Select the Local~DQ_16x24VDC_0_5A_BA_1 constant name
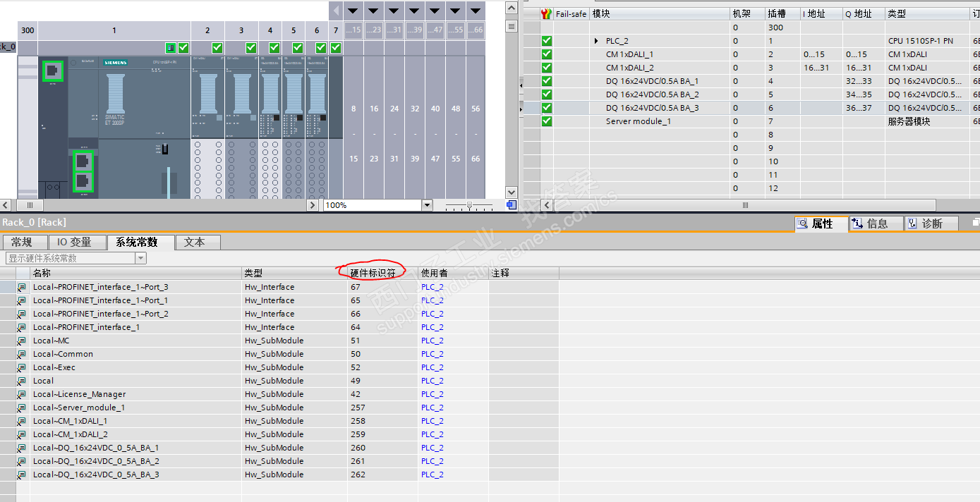The width and height of the screenshot is (980, 502). tap(95, 448)
